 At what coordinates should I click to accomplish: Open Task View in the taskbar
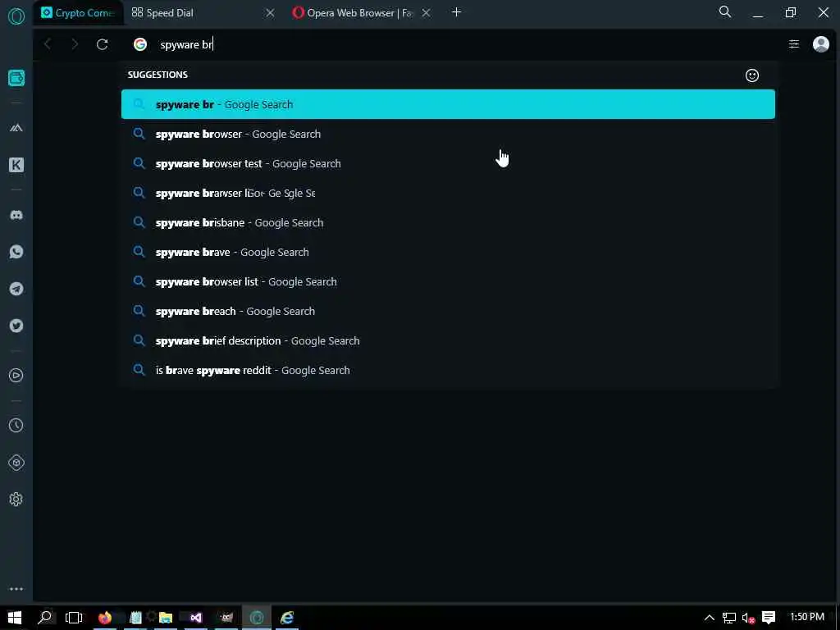click(x=74, y=618)
